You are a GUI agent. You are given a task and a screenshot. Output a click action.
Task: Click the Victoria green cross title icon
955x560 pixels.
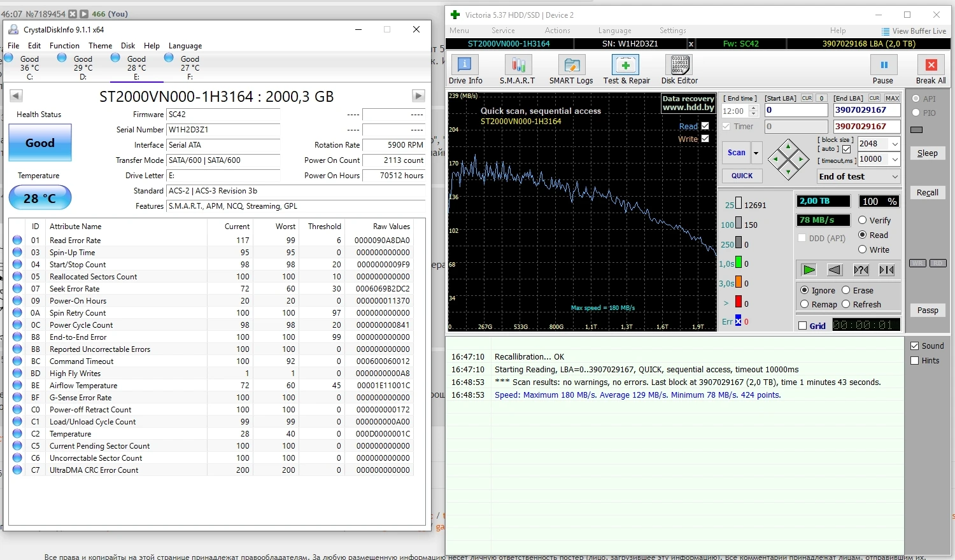455,15
